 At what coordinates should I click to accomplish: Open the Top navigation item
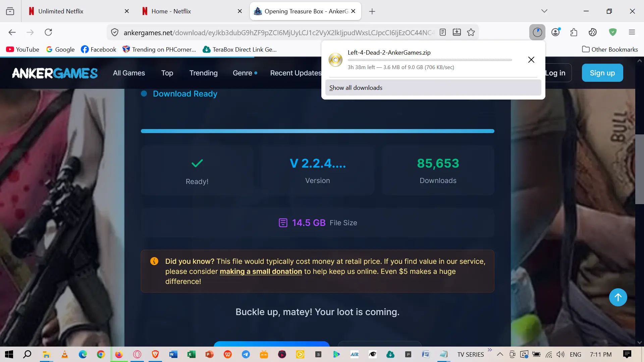click(167, 73)
